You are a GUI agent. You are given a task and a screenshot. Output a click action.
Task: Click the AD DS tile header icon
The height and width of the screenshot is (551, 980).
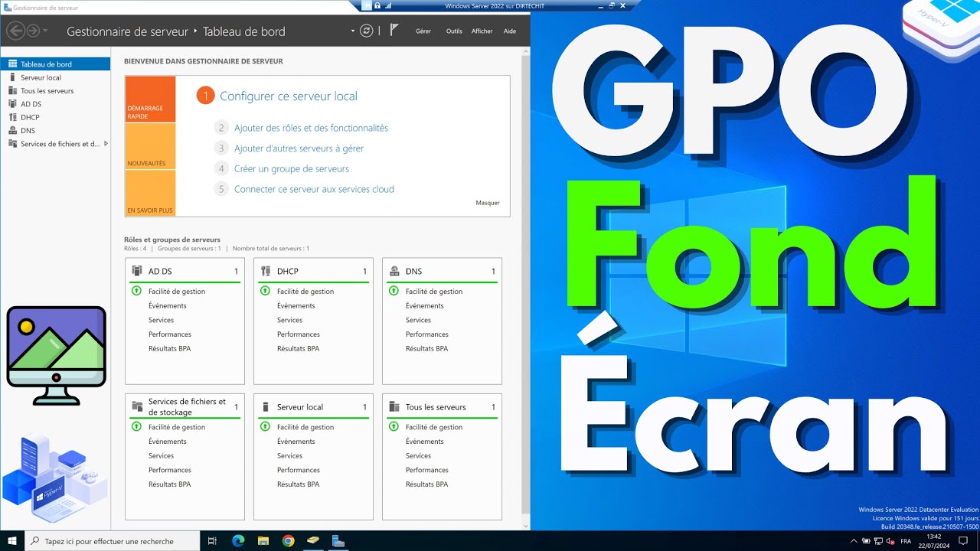[x=137, y=271]
